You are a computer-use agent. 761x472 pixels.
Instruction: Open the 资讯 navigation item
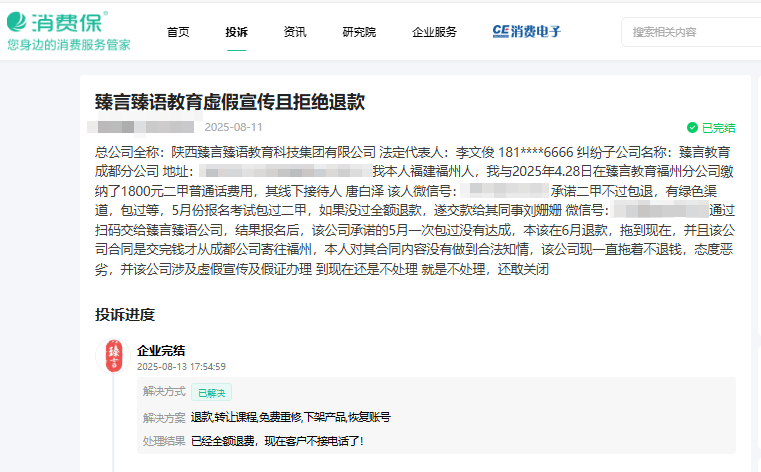tap(295, 32)
